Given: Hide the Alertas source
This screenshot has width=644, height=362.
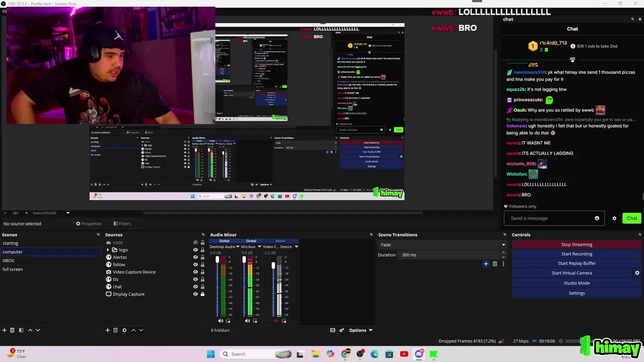Looking at the screenshot, I should [196, 257].
